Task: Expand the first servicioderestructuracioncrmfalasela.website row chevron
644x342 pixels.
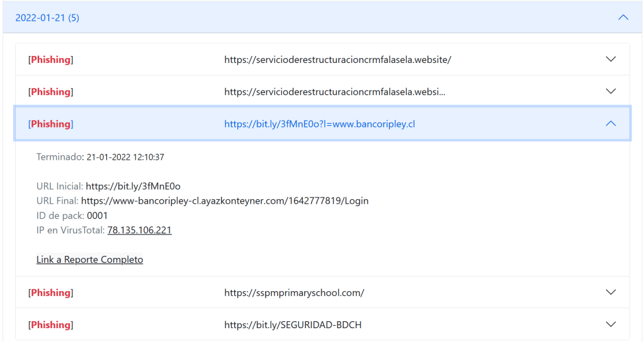Action: [x=610, y=59]
